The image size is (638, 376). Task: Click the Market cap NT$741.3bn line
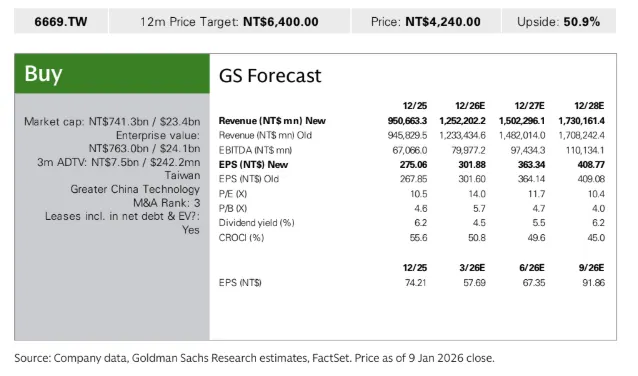112,122
